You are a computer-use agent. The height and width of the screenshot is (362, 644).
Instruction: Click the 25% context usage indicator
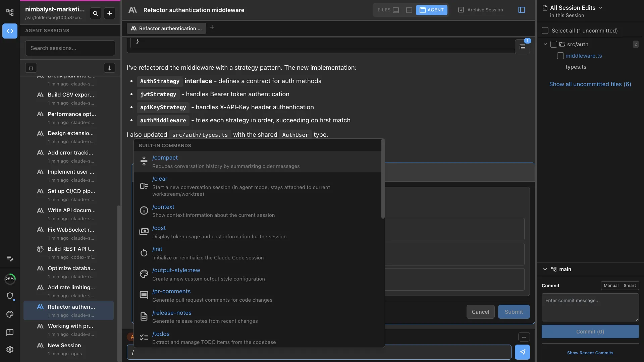pyautogui.click(x=10, y=279)
